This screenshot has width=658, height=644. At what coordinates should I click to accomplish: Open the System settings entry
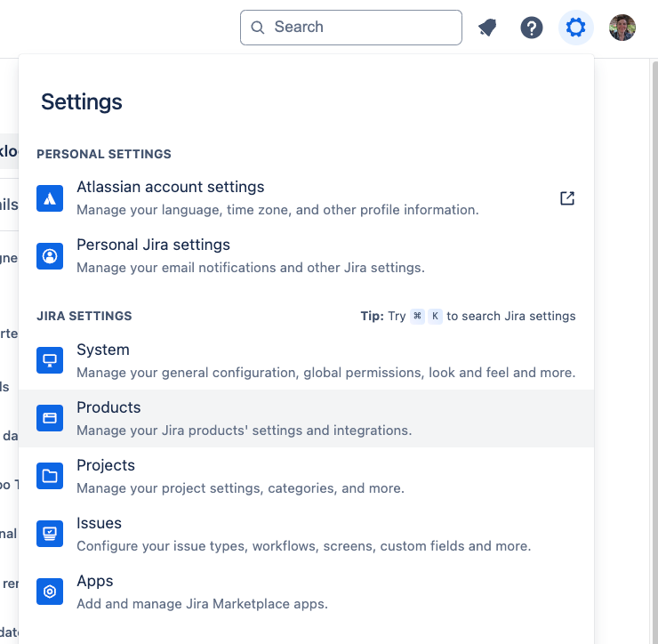pyautogui.click(x=307, y=360)
